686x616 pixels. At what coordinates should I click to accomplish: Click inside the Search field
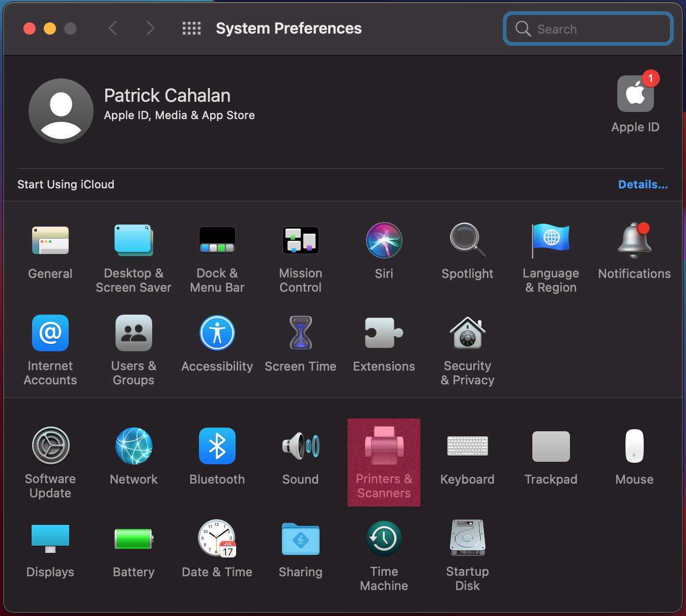pyautogui.click(x=595, y=29)
